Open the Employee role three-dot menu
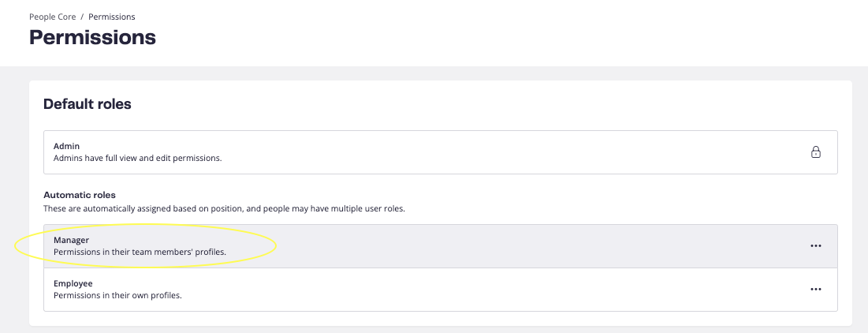868x333 pixels. [815, 290]
